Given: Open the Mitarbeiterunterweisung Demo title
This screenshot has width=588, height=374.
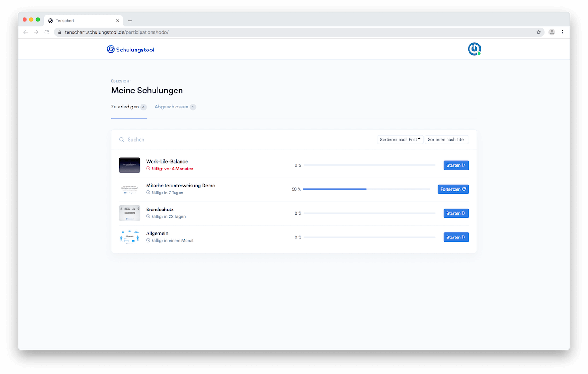Looking at the screenshot, I should coord(181,186).
